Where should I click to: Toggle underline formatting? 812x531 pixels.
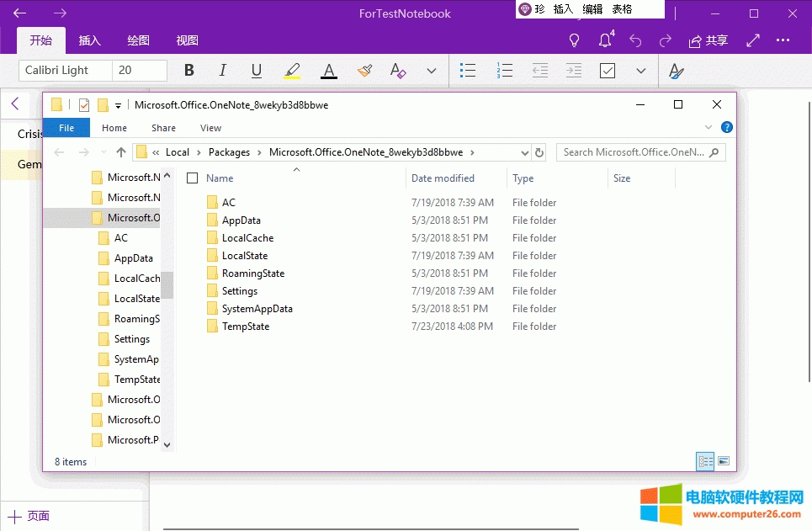point(256,71)
